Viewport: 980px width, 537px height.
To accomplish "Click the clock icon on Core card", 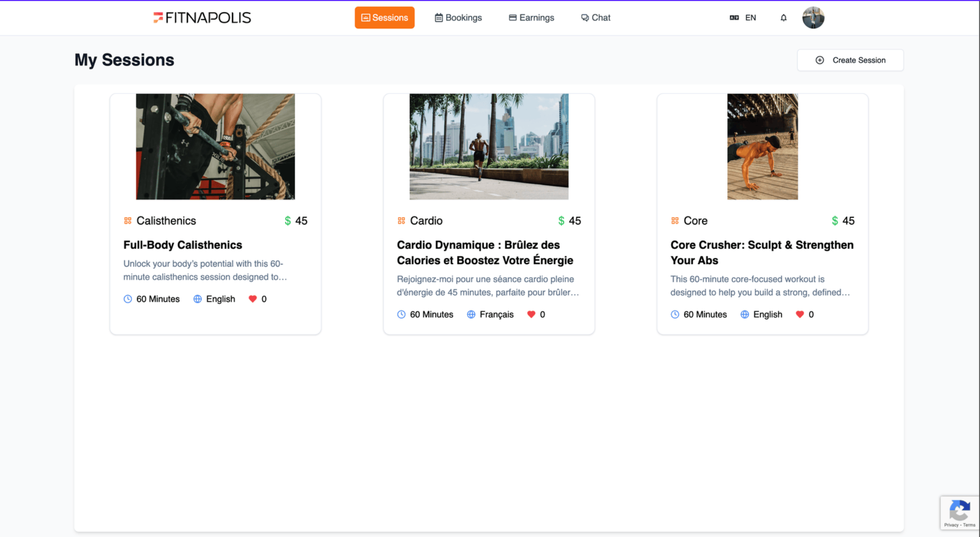I will tap(675, 314).
